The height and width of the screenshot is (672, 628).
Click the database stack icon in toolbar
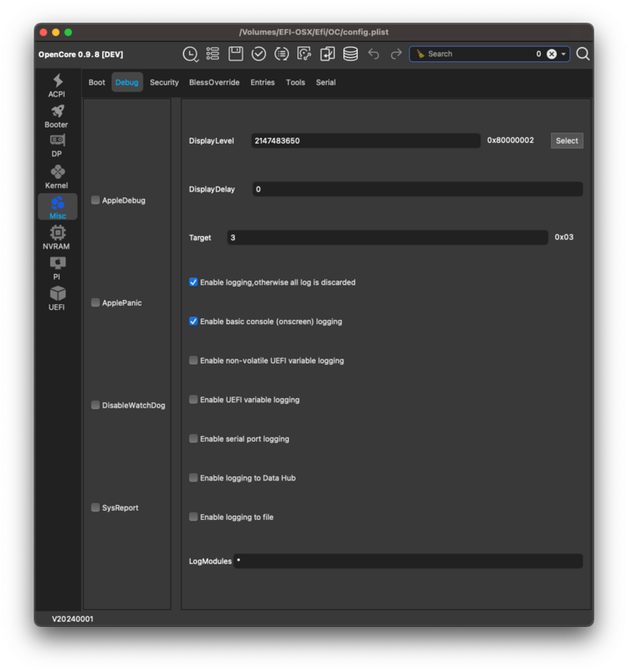[x=350, y=54]
